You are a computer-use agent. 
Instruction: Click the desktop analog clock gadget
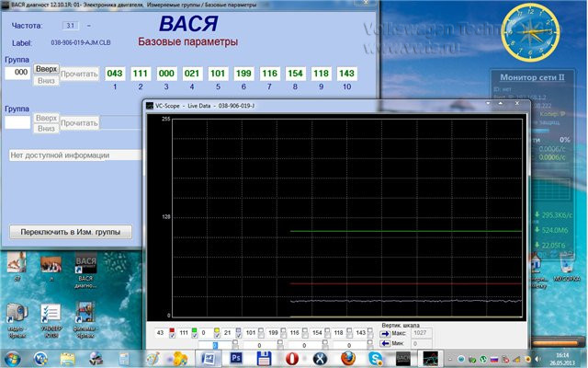click(x=530, y=32)
